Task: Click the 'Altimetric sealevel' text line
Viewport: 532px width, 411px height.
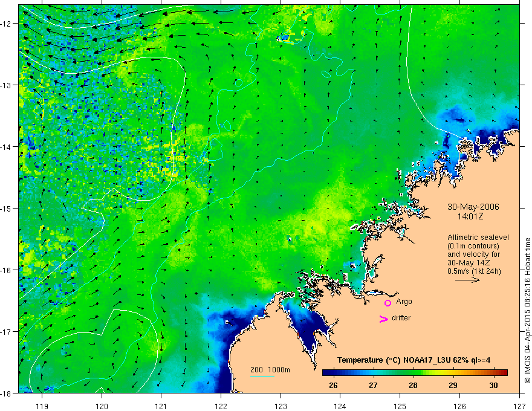Action: [478, 238]
